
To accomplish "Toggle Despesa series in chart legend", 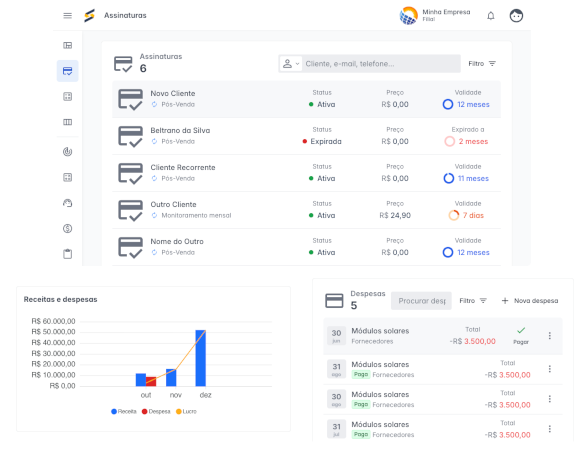I will click(x=156, y=412).
